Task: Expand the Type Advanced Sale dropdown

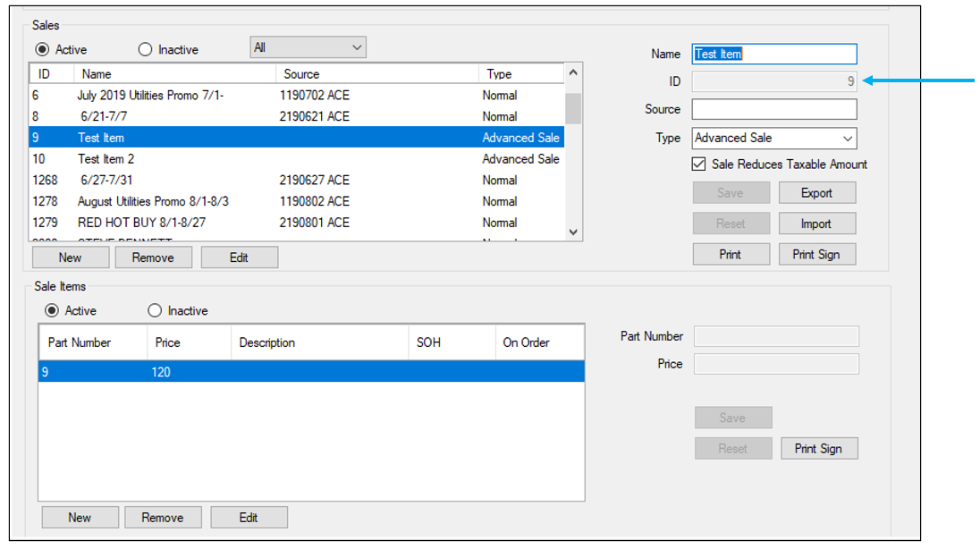Action: (774, 138)
